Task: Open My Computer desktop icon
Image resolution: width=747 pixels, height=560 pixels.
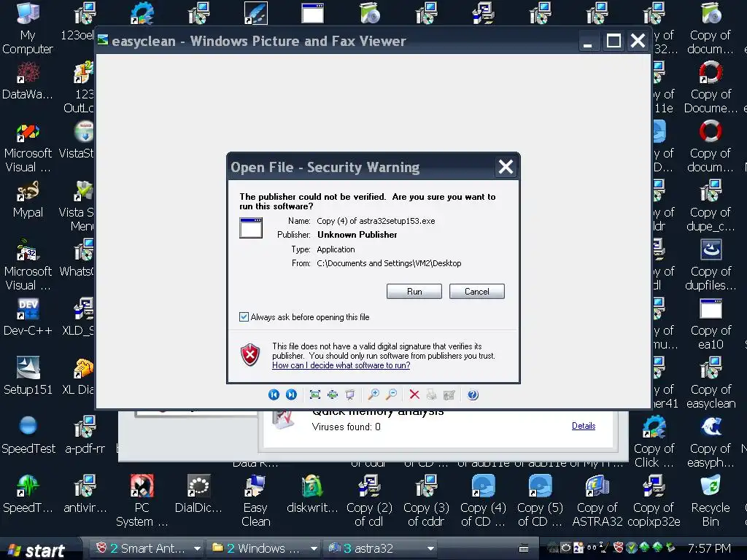Action: [28, 28]
